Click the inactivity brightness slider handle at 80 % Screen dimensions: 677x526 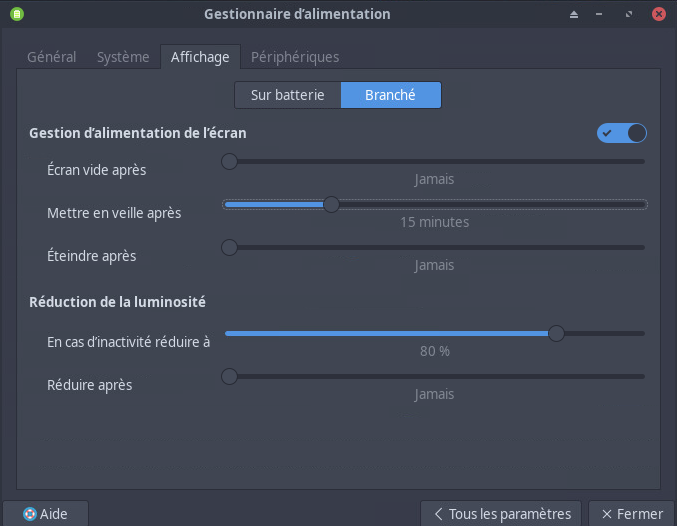(x=556, y=333)
